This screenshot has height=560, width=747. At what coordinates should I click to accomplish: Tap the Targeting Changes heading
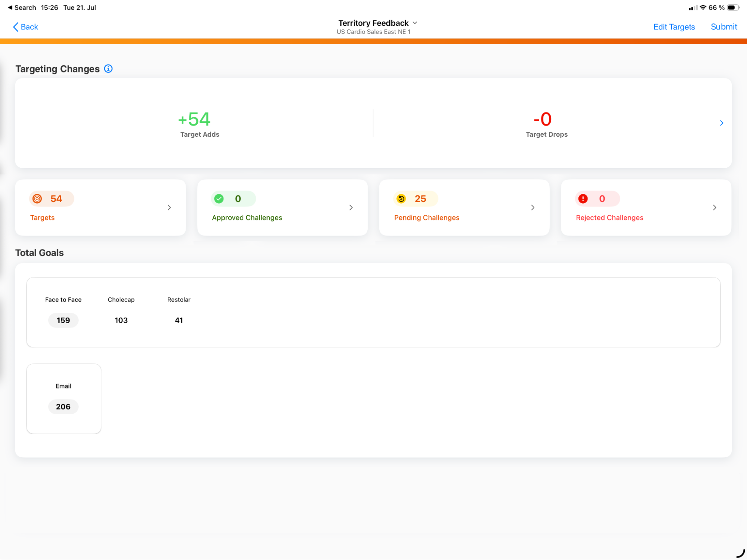[x=58, y=69]
